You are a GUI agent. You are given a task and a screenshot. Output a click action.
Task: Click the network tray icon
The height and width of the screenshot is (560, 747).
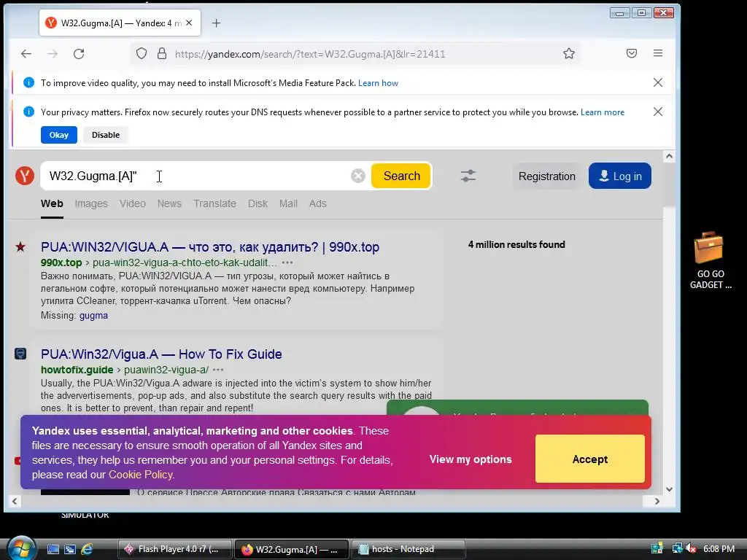pos(677,548)
